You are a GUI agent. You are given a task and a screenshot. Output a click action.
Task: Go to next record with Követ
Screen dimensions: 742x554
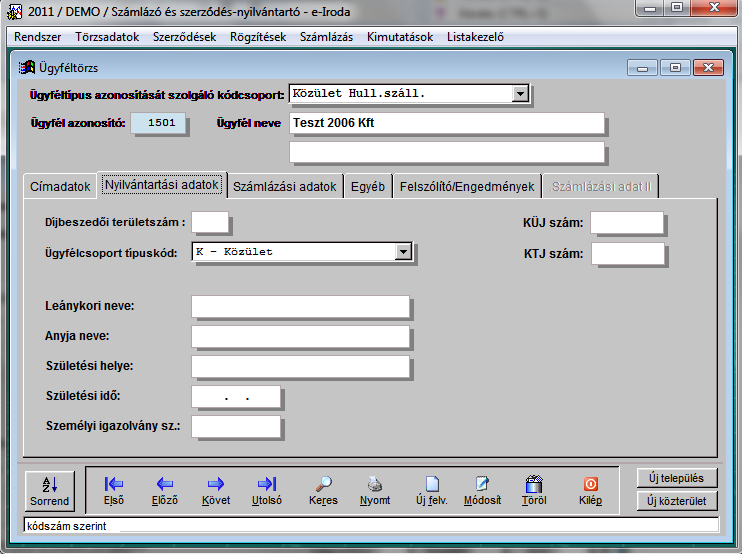pos(215,489)
